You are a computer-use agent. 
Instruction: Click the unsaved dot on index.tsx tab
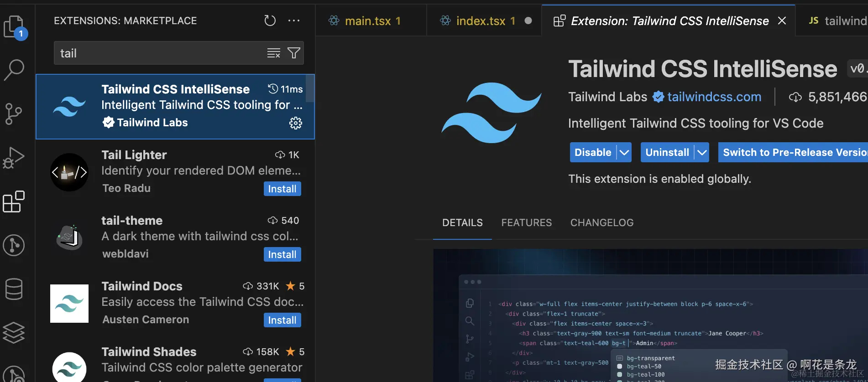[528, 21]
